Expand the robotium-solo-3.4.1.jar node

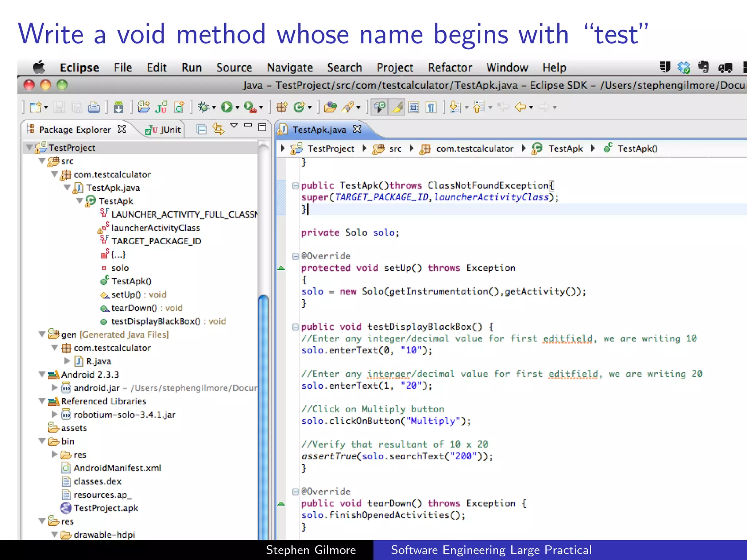[x=54, y=414]
